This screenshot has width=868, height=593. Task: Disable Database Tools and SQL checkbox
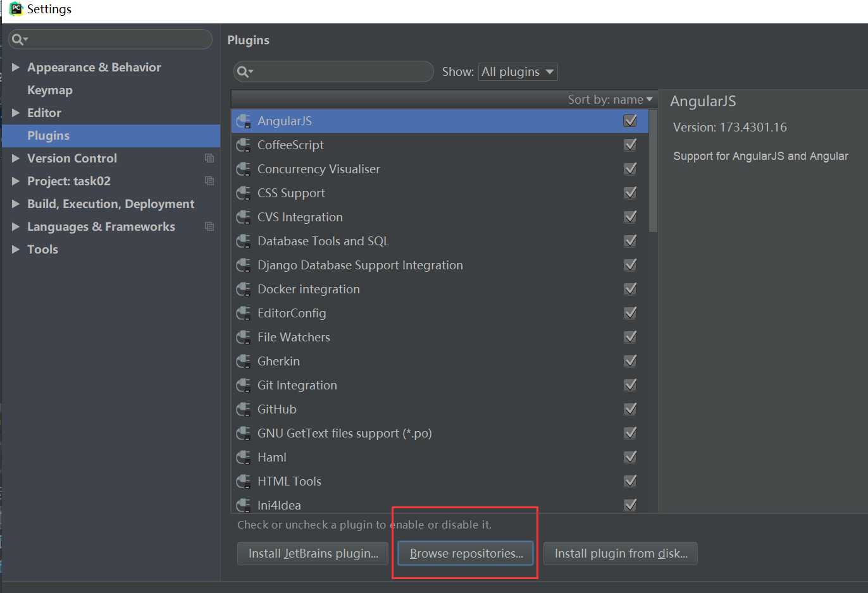pyautogui.click(x=630, y=241)
